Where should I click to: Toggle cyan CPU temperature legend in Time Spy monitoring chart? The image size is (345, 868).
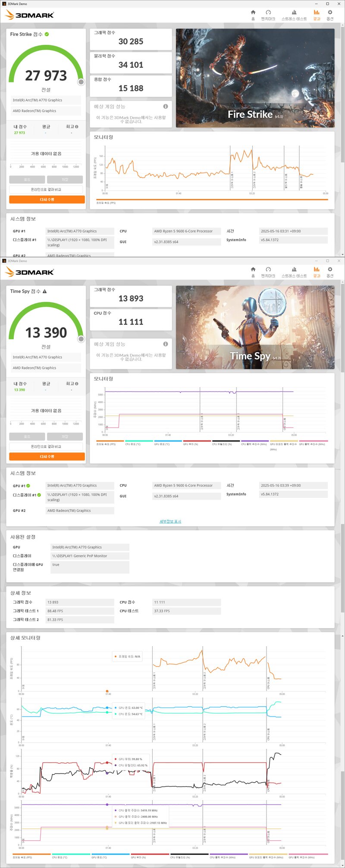pos(139,443)
